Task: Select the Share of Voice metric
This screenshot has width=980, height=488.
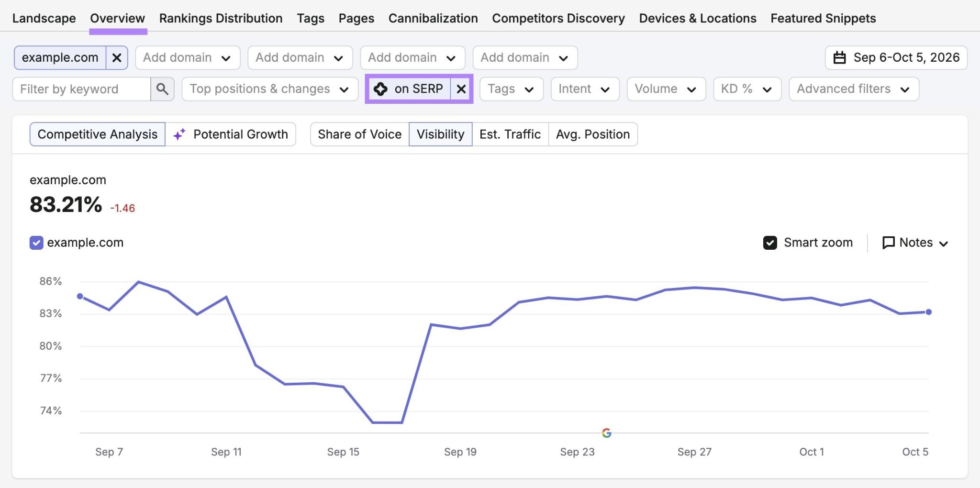Action: point(360,134)
